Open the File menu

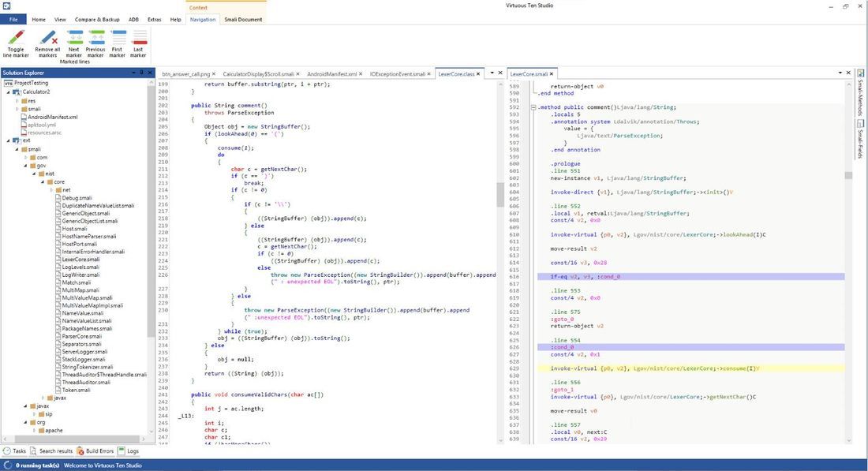point(13,20)
